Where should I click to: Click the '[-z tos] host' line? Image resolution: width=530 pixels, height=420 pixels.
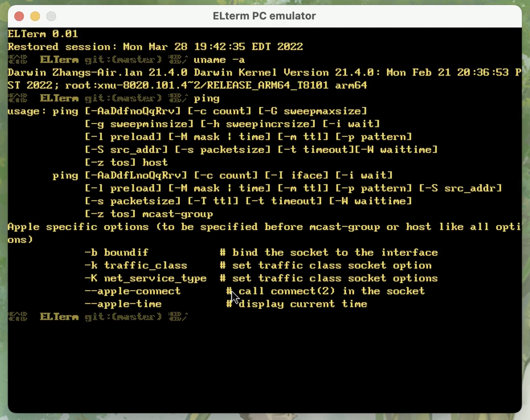point(126,163)
